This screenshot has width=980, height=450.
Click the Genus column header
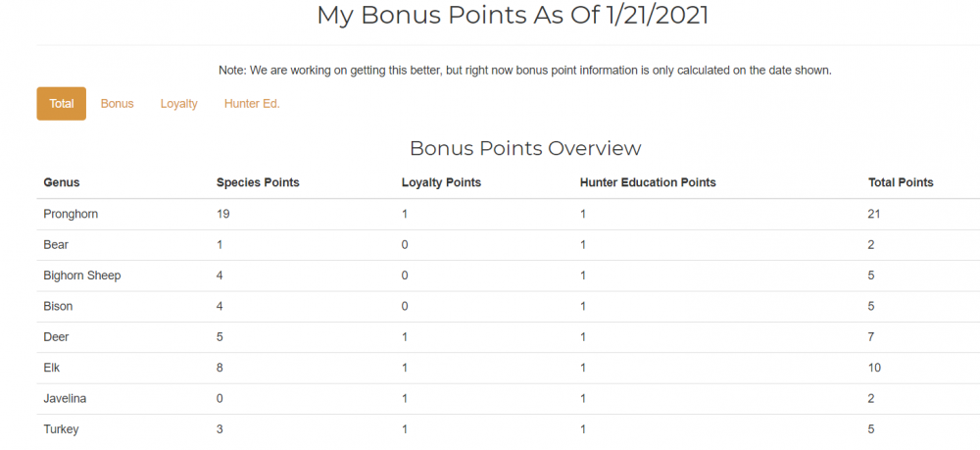62,182
